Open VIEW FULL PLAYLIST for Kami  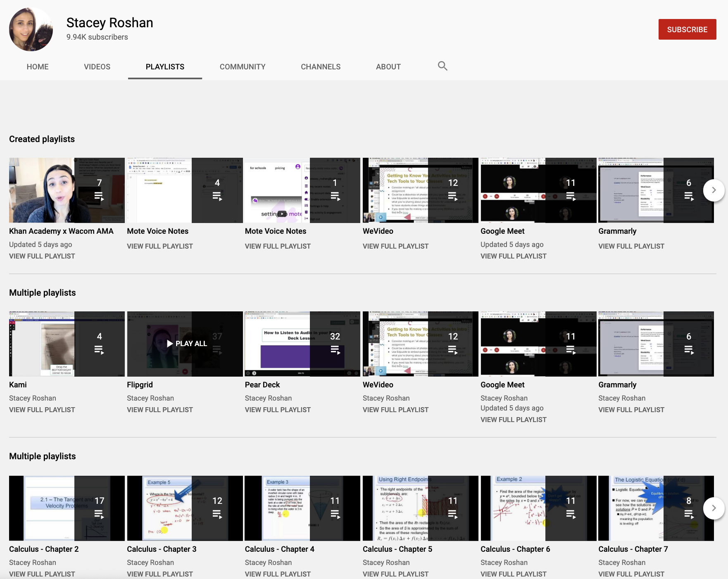pyautogui.click(x=42, y=409)
